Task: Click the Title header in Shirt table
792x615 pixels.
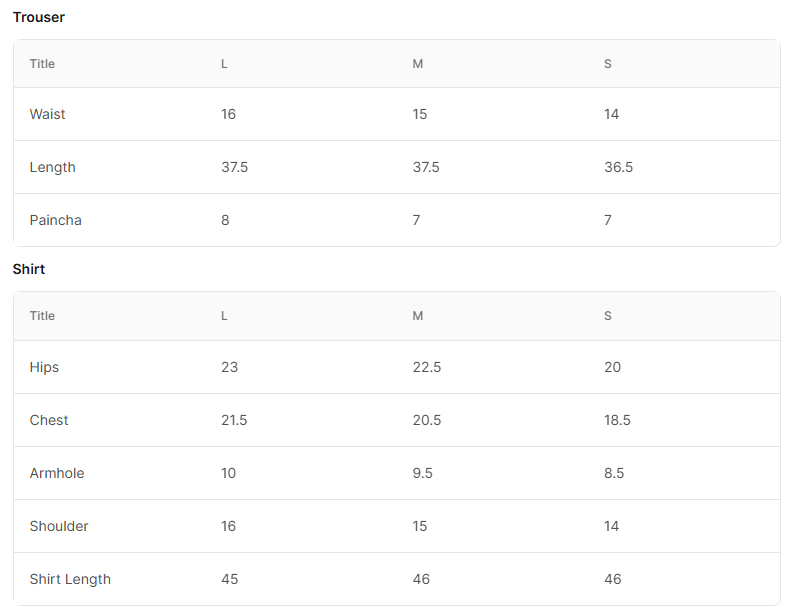Action: point(42,316)
